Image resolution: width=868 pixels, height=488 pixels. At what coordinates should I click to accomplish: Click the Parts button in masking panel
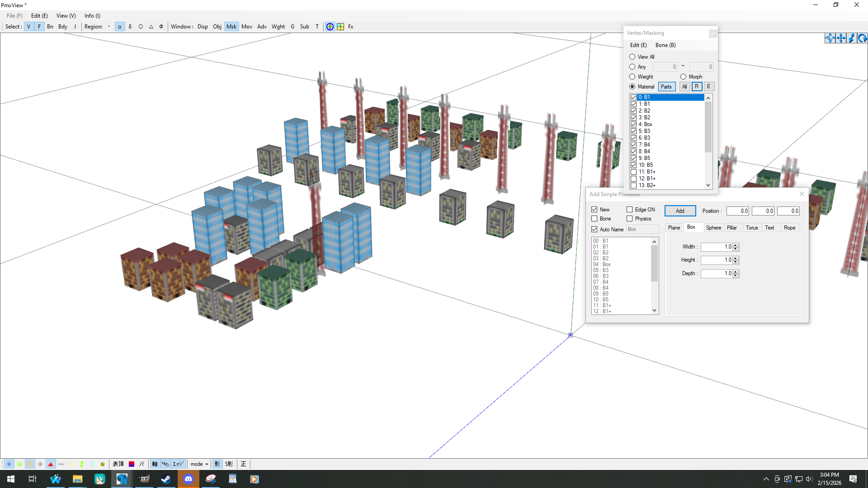point(666,87)
